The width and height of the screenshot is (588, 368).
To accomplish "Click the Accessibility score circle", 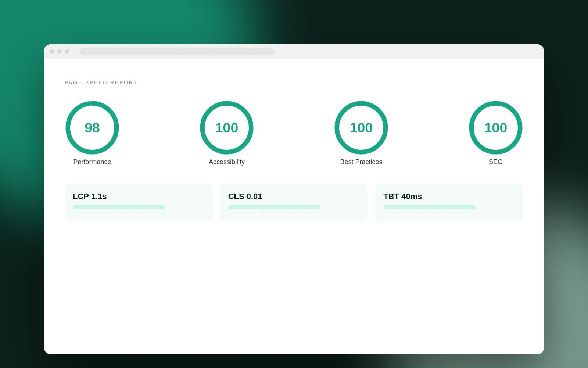I will pos(227,128).
